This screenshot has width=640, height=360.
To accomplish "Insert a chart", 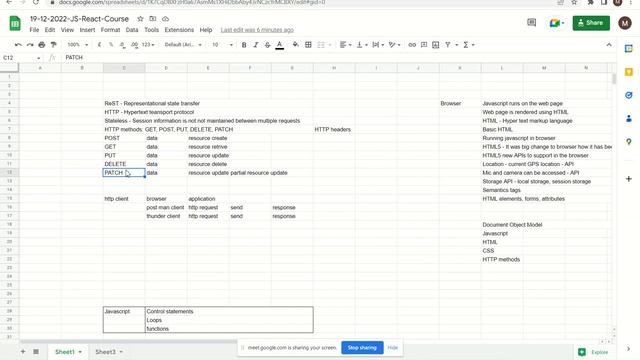I will [436, 45].
